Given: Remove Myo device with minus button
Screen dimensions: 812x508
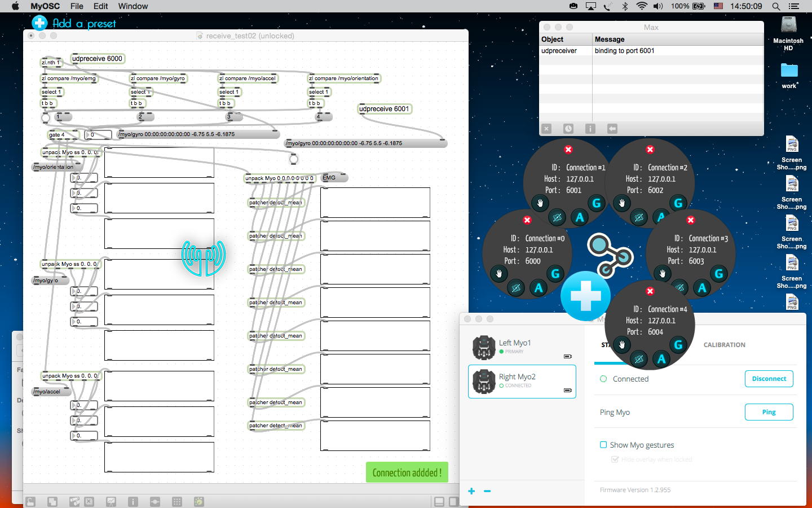Looking at the screenshot, I should (487, 491).
